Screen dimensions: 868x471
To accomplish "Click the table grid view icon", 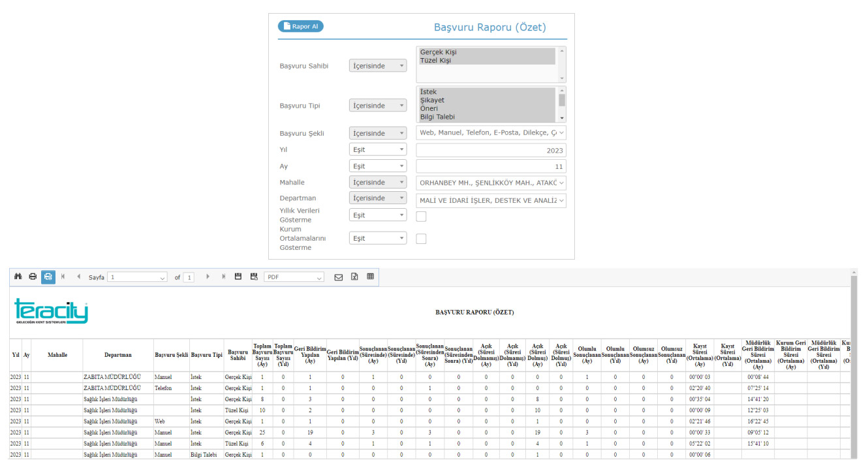I will click(371, 277).
